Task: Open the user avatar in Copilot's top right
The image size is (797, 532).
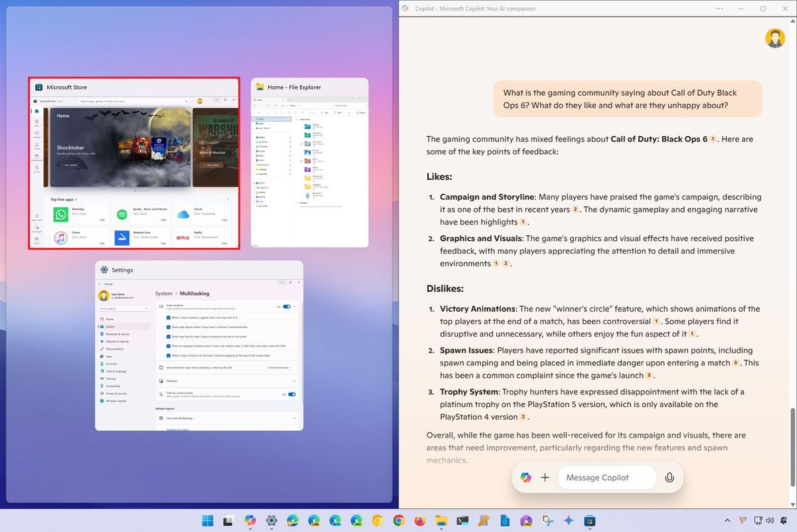Action: pyautogui.click(x=775, y=38)
